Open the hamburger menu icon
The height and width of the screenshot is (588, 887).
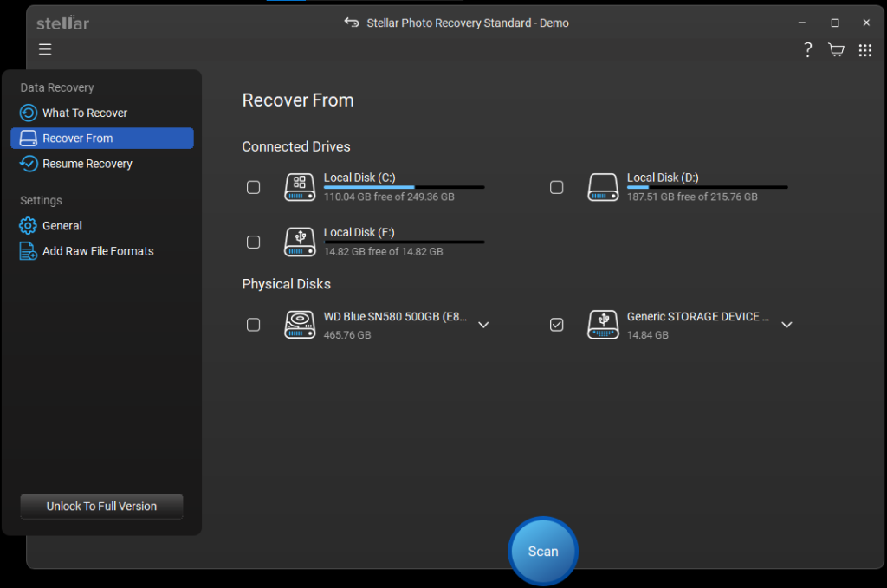pos(45,49)
